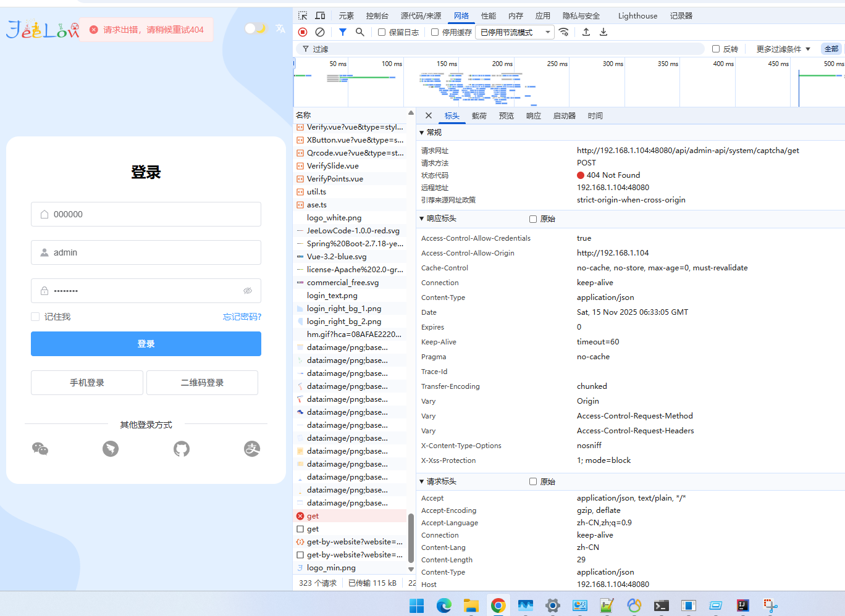This screenshot has height=616, width=845.
Task: Toggle the device toolbar emulation icon
Action: point(319,15)
